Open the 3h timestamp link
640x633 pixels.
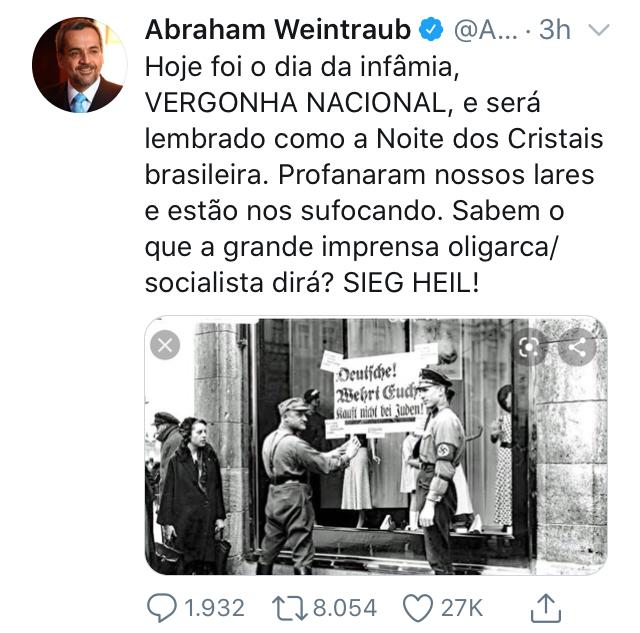coord(555,30)
